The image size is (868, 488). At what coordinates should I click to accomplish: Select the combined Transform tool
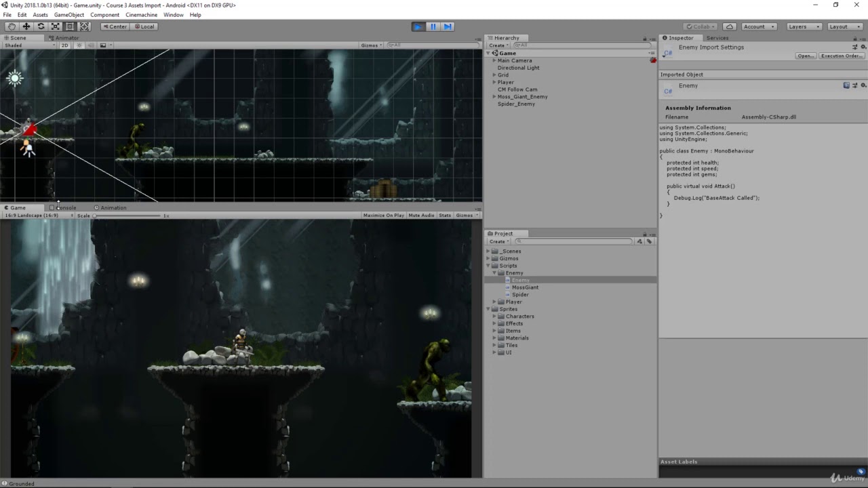point(85,26)
